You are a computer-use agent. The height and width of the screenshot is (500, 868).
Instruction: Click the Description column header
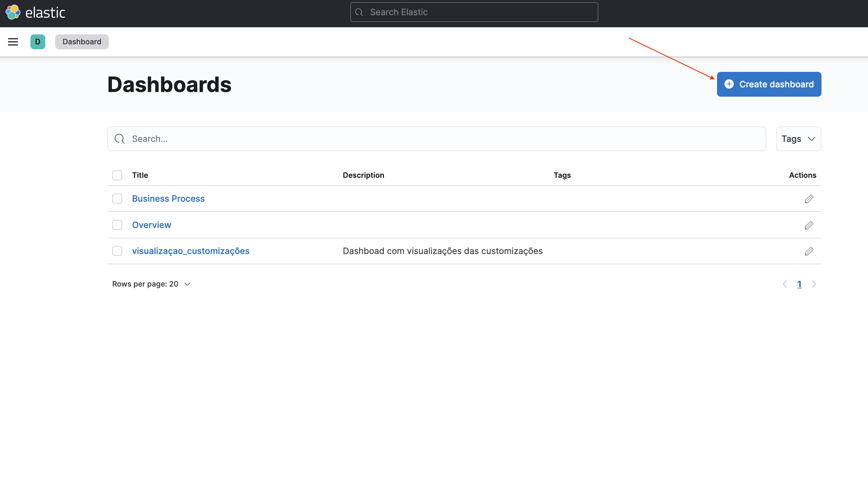(x=364, y=175)
